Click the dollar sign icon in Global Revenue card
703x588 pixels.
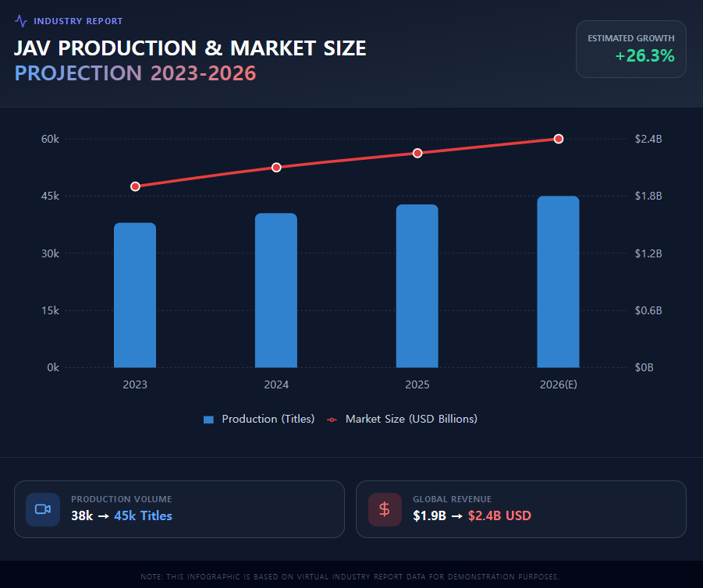click(x=385, y=509)
